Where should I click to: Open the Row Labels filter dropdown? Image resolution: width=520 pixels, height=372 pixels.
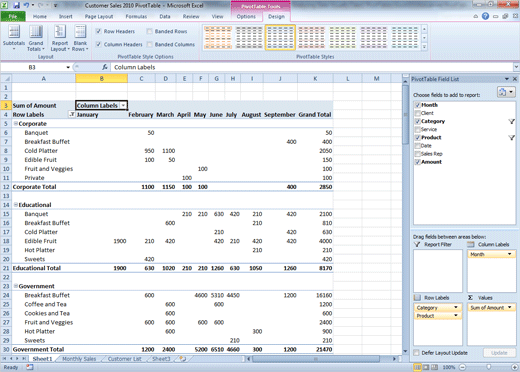[72, 115]
